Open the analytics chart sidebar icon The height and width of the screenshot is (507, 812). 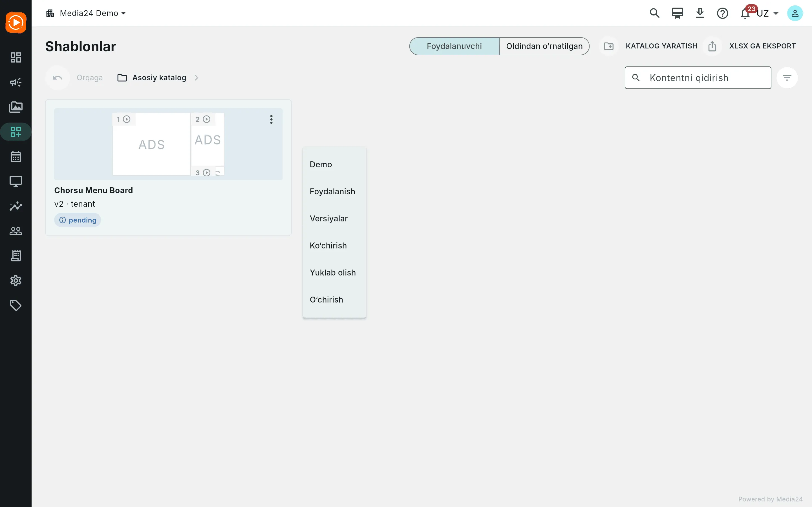pos(16,206)
